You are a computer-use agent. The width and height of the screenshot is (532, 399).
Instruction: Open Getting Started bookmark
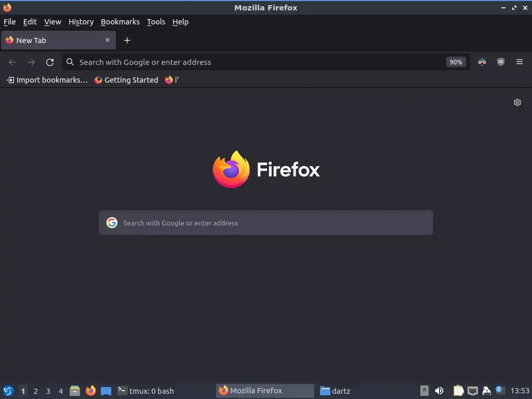[126, 79]
